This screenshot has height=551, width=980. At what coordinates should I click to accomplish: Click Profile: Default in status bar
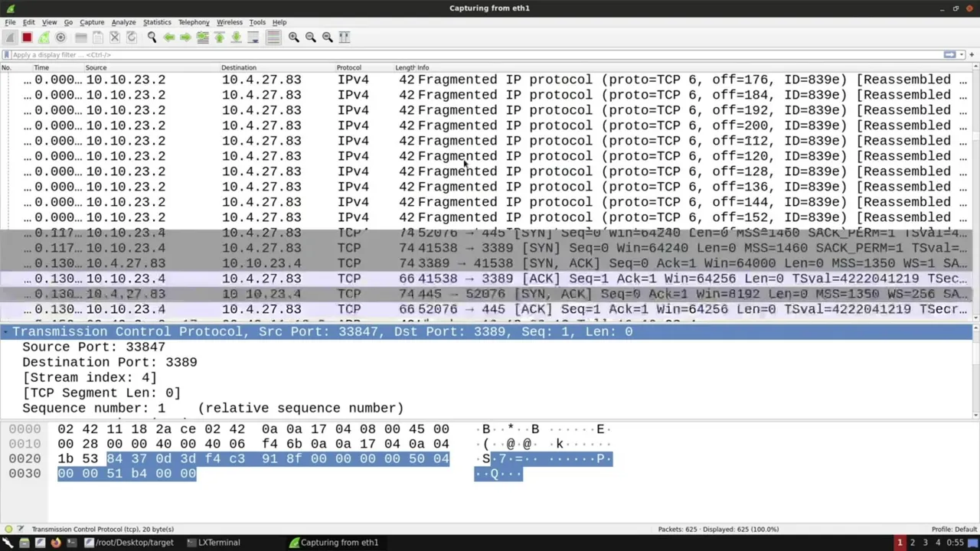[x=954, y=529]
